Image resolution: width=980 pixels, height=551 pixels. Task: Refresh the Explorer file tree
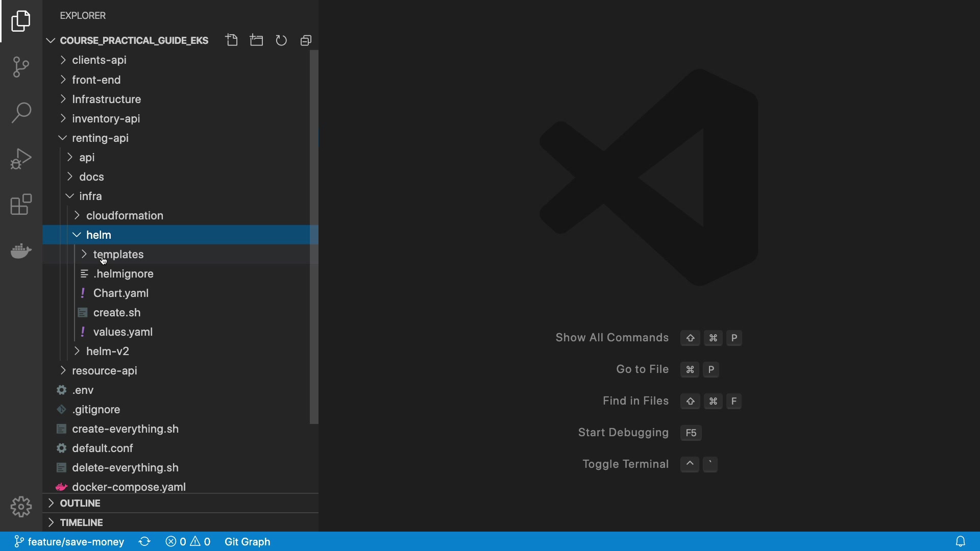281,40
